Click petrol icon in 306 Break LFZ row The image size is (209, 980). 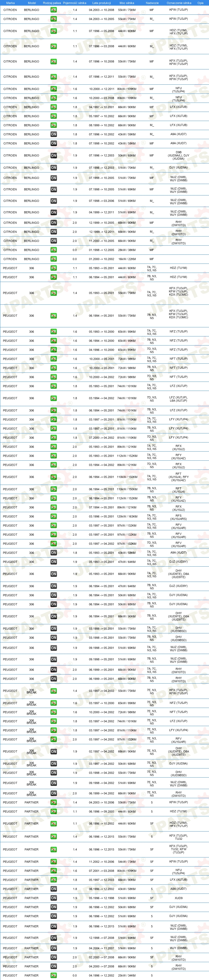54,721
